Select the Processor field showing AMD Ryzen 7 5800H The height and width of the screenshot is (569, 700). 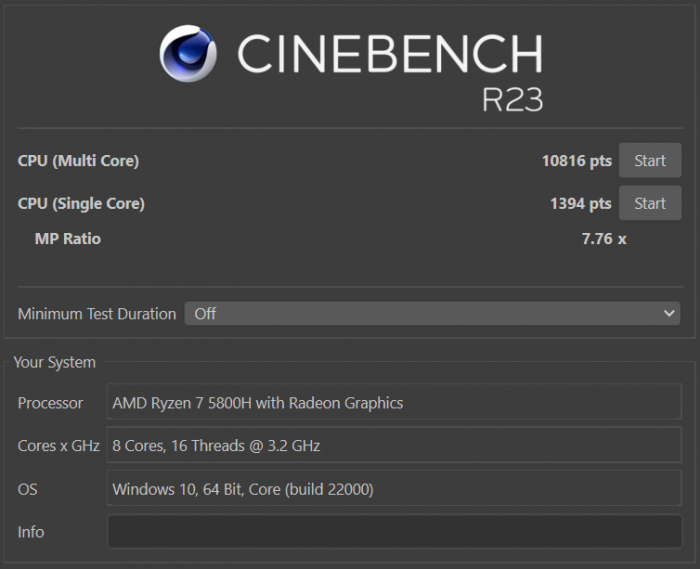tap(394, 403)
